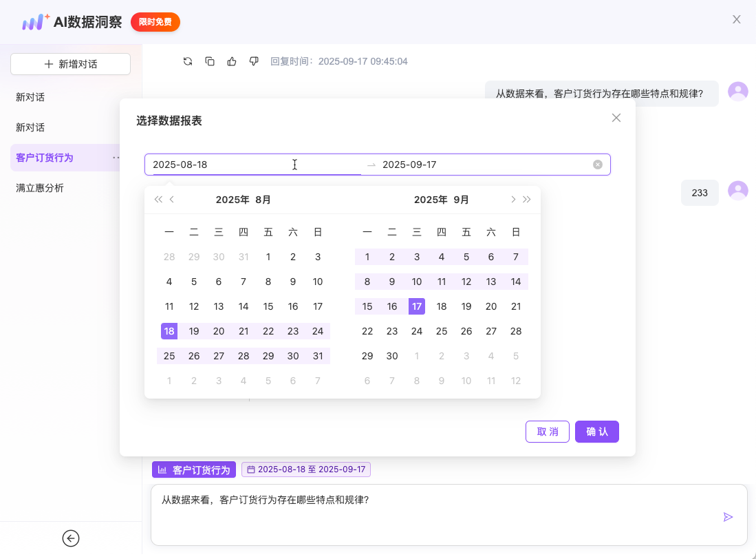Jump to next year in calendar
The height and width of the screenshot is (559, 756).
(527, 200)
